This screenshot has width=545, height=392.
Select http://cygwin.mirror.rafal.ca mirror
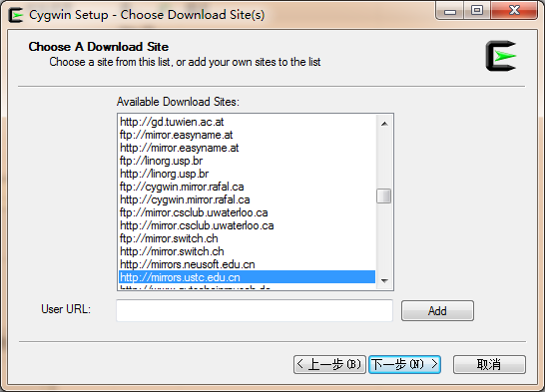coord(248,199)
